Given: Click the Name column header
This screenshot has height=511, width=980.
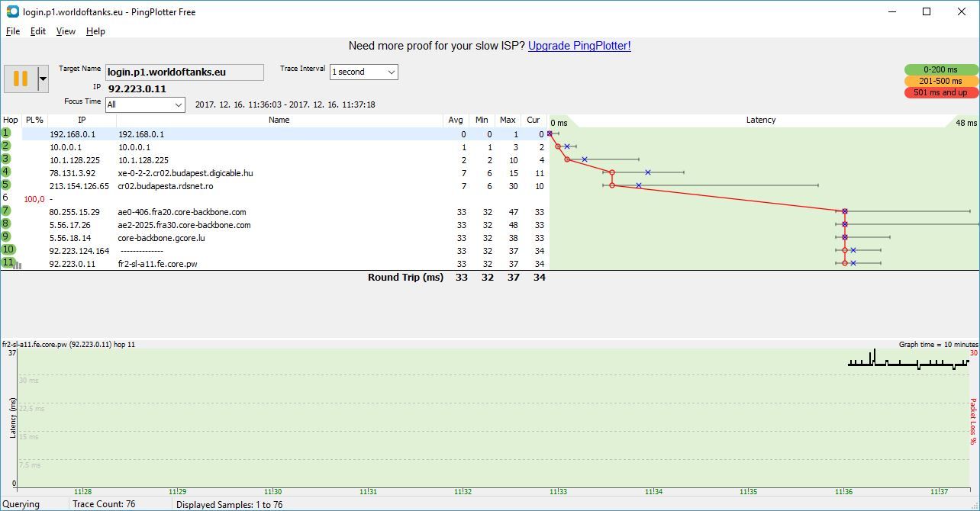Looking at the screenshot, I should pyautogui.click(x=279, y=121).
